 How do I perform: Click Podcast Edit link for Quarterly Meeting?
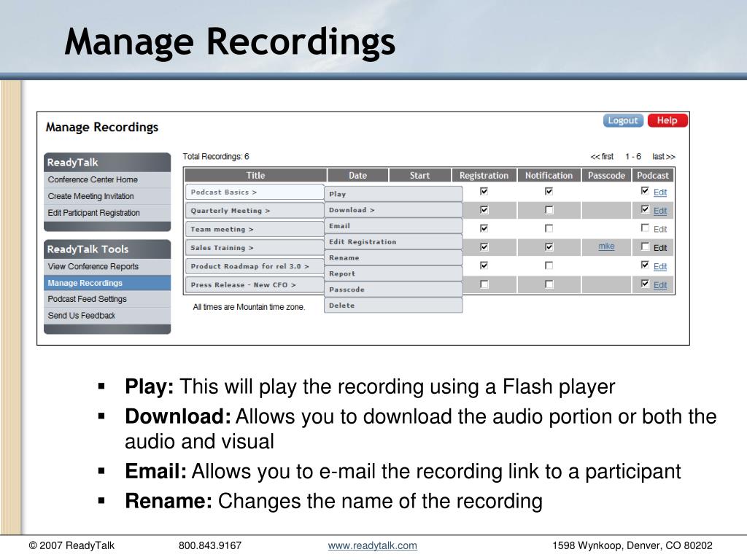(660, 211)
